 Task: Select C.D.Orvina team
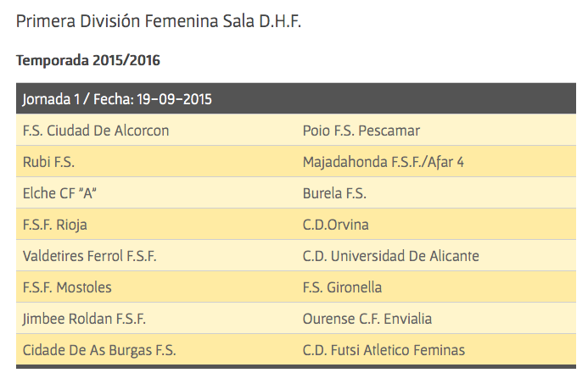click(335, 225)
